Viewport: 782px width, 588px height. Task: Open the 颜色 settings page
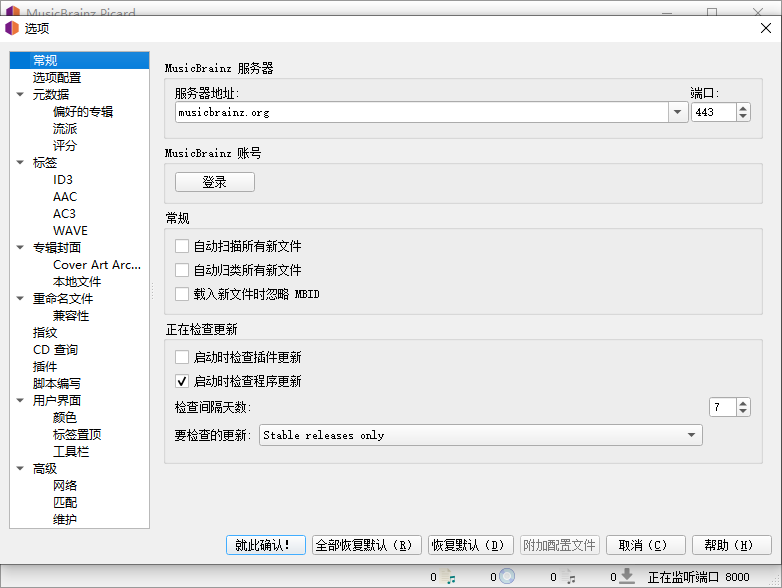(x=65, y=417)
